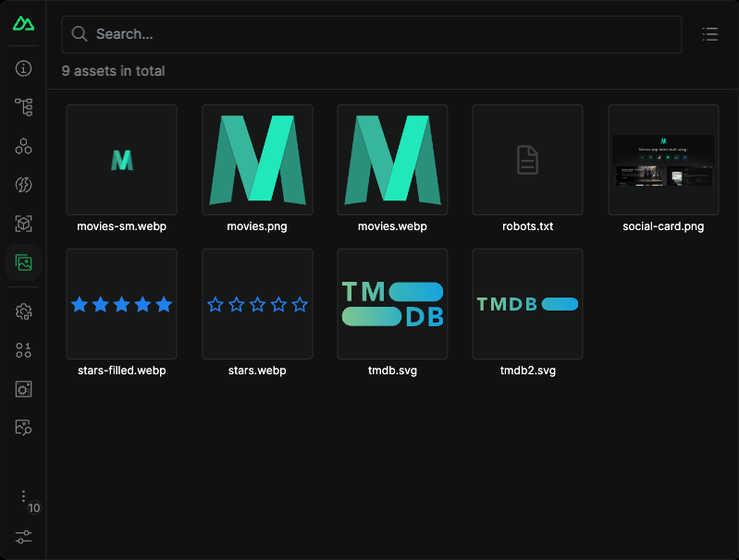The height and width of the screenshot is (560, 739).
Task: Open the robots.txt file asset
Action: pyautogui.click(x=528, y=160)
